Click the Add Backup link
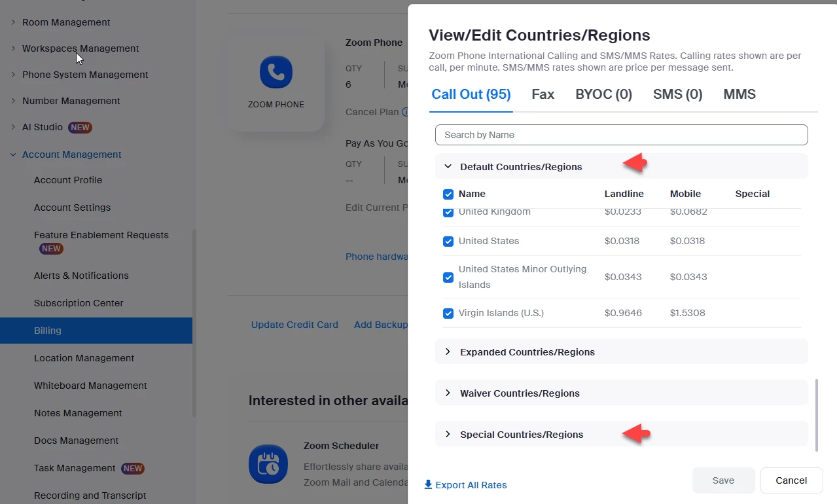Viewport: 837px width, 504px height. (x=381, y=325)
